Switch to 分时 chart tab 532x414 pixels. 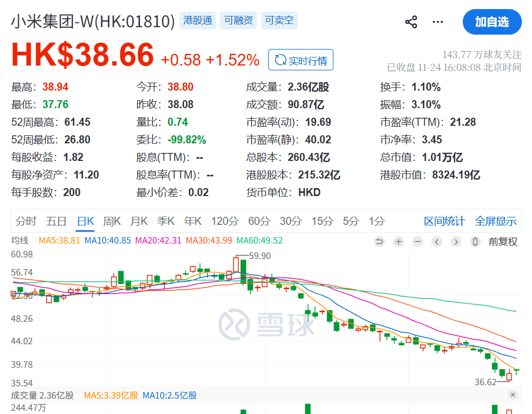[26, 221]
